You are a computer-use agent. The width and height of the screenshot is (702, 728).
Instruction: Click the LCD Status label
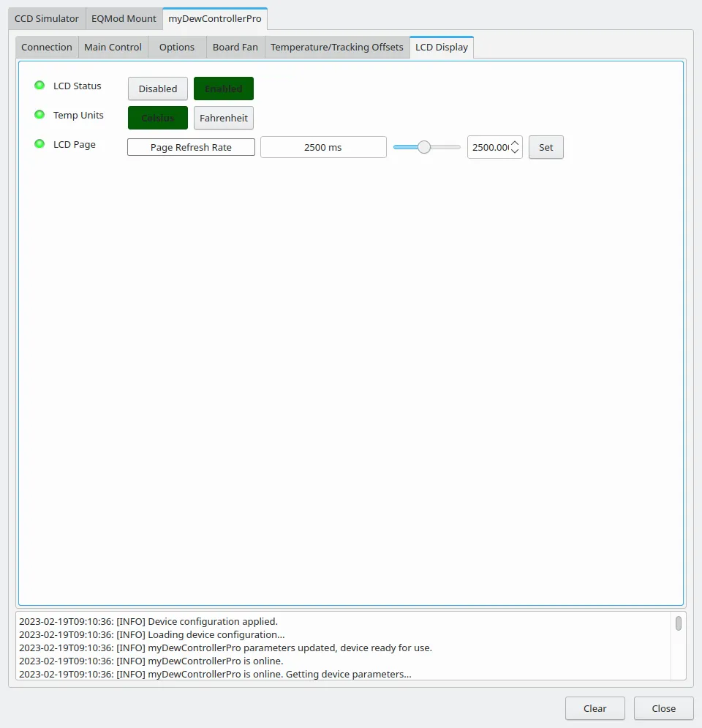(x=77, y=86)
